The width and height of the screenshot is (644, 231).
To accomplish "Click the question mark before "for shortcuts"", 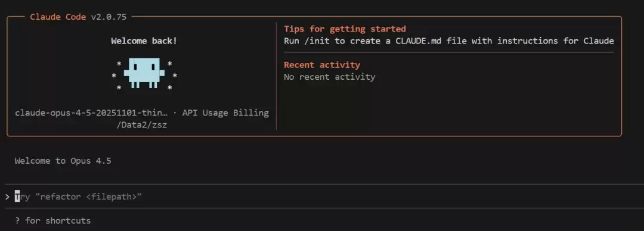I will [17, 221].
